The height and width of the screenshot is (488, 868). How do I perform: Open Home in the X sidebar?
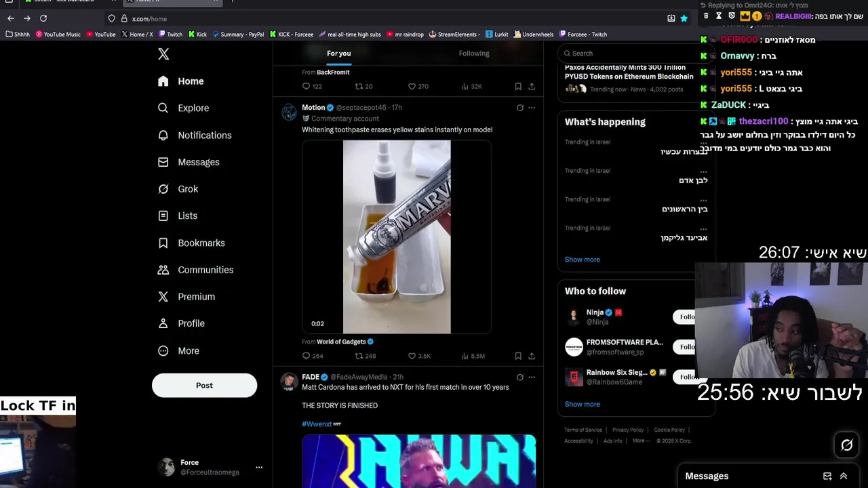[180, 81]
